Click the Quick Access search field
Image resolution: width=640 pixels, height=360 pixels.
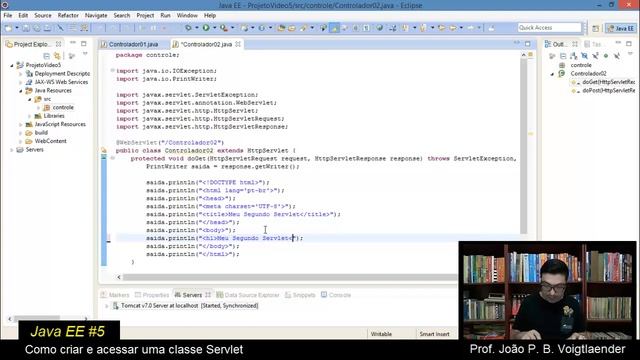point(549,28)
